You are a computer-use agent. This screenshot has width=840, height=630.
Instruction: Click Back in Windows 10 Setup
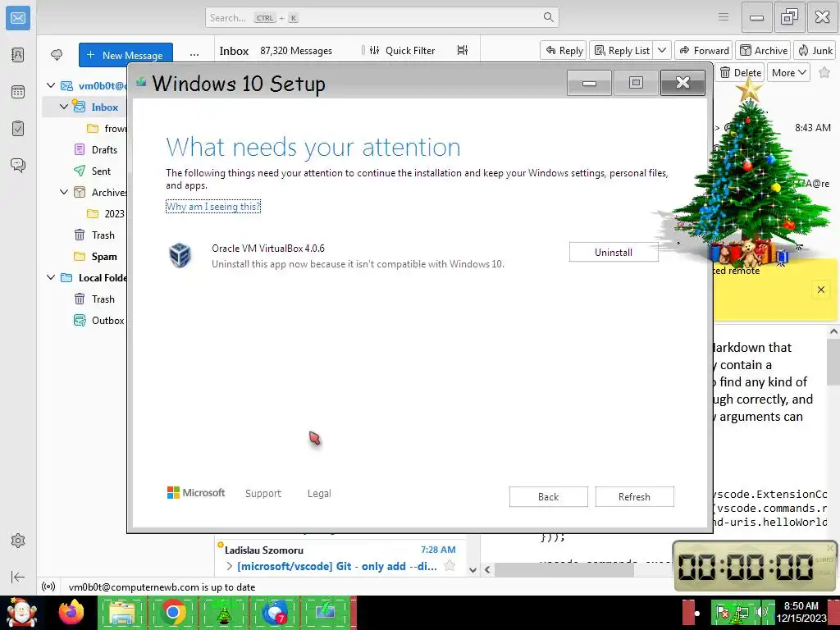(x=548, y=496)
